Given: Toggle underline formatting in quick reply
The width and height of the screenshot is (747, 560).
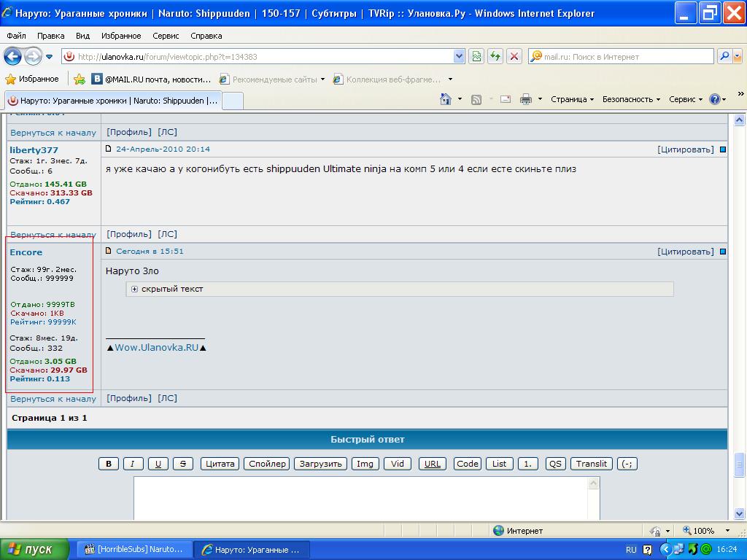Looking at the screenshot, I should tap(158, 464).
